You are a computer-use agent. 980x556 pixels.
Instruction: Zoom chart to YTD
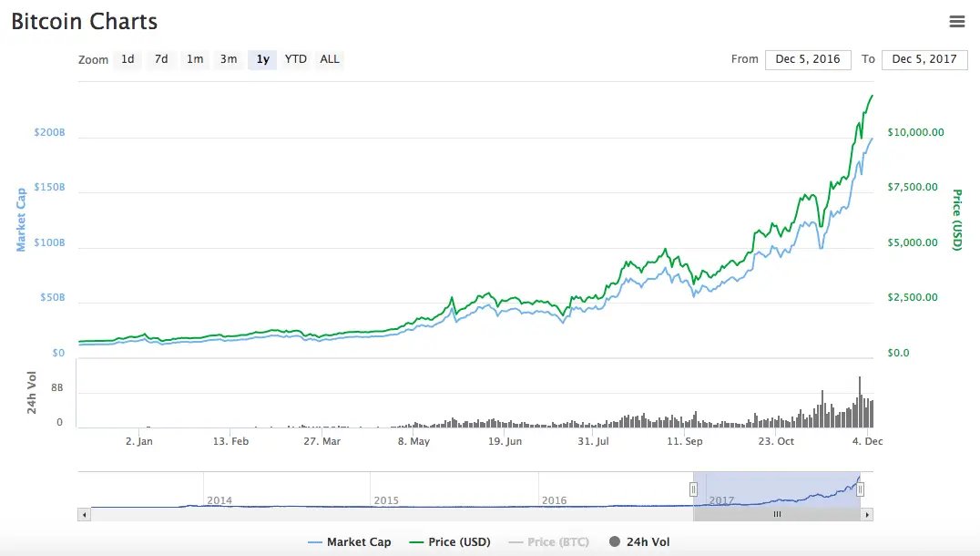(x=296, y=59)
